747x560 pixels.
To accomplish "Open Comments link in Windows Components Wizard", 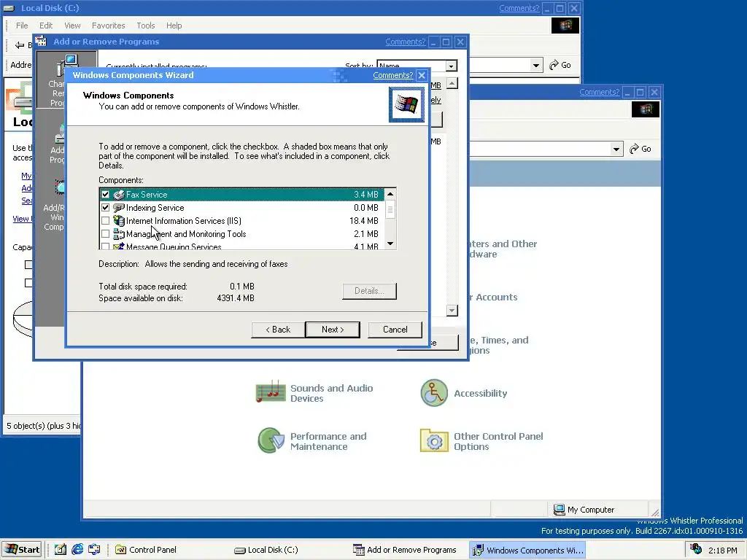I will point(393,75).
